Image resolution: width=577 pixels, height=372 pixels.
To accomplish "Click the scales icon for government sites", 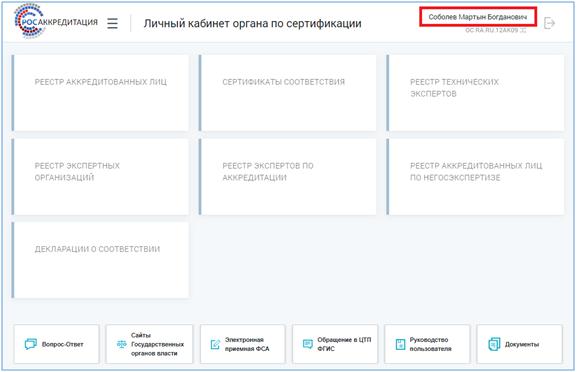I will (121, 344).
